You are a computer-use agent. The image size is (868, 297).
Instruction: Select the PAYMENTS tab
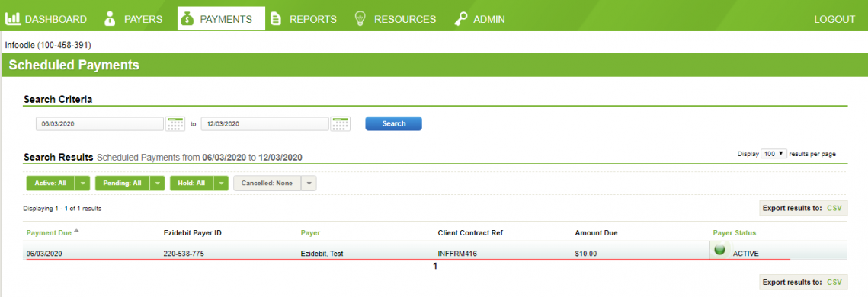pos(222,19)
